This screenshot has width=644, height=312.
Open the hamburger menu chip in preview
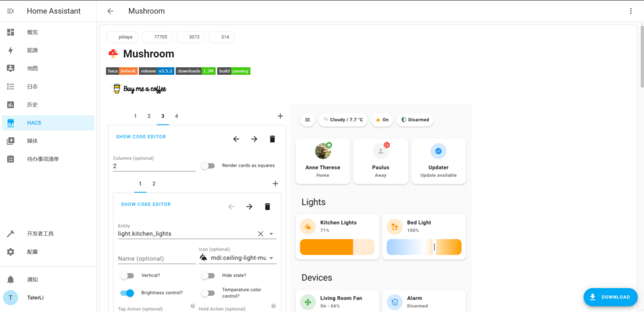coord(307,120)
